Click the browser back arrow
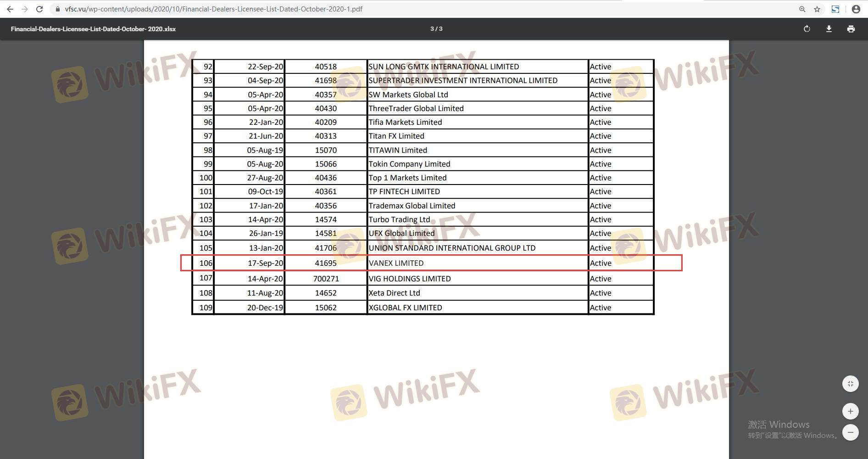The width and height of the screenshot is (868, 459). coord(10,9)
